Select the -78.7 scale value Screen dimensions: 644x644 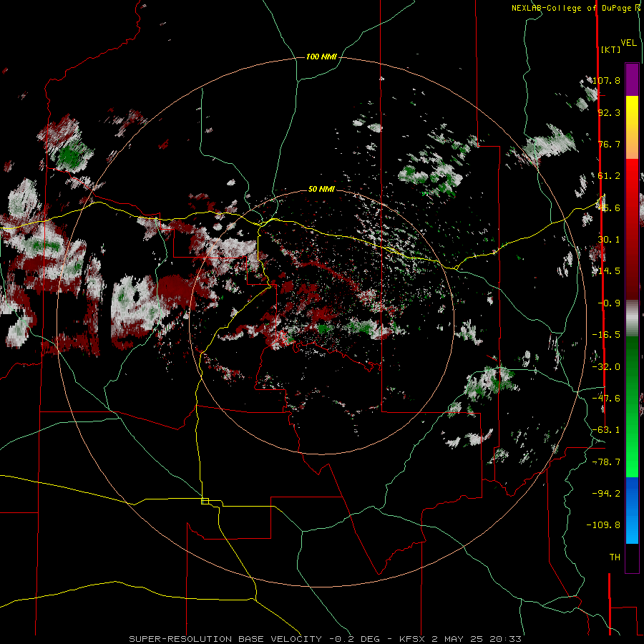tap(606, 462)
